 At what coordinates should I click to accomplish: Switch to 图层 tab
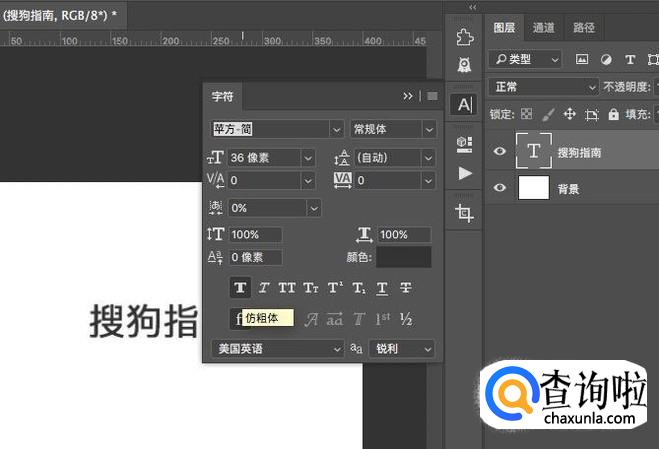[x=504, y=28]
